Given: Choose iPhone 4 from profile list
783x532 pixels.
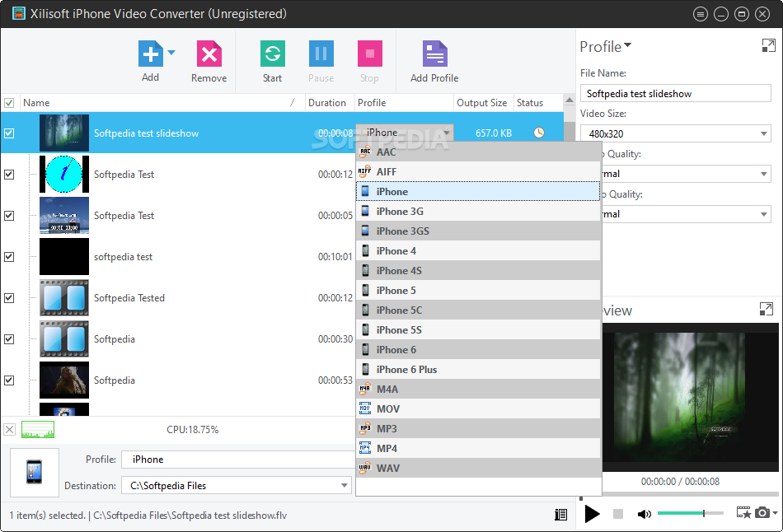Looking at the screenshot, I should coord(478,250).
